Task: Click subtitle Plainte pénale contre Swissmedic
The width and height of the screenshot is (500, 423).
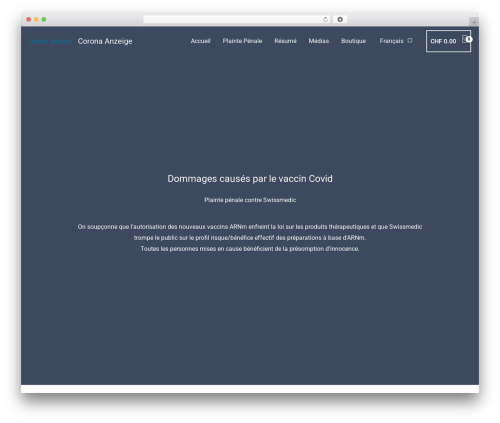Action: click(250, 200)
